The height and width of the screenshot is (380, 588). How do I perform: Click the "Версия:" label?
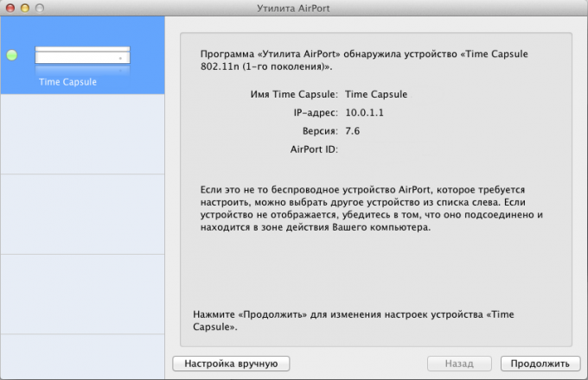[x=320, y=131]
